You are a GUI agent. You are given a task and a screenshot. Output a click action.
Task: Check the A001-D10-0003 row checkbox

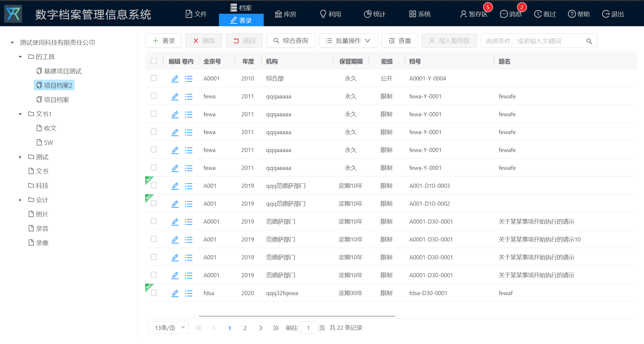[154, 185]
